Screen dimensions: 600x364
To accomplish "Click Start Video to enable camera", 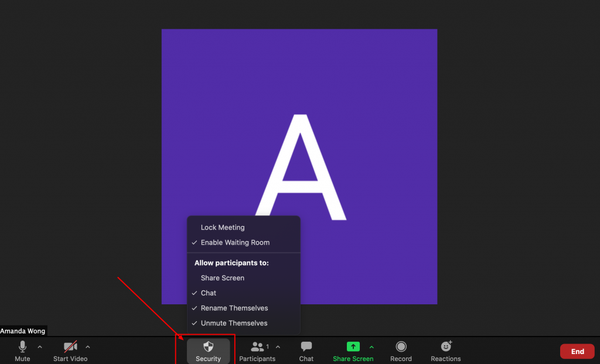I will click(x=70, y=350).
